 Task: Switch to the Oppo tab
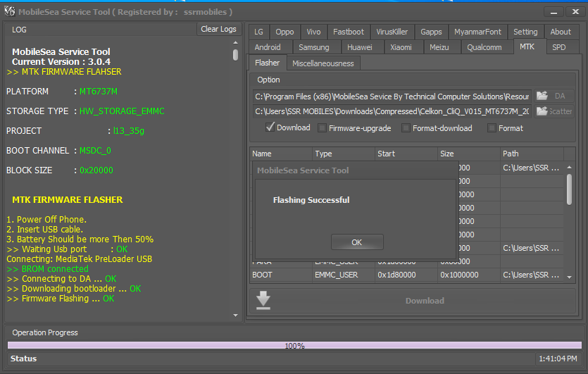click(x=284, y=32)
